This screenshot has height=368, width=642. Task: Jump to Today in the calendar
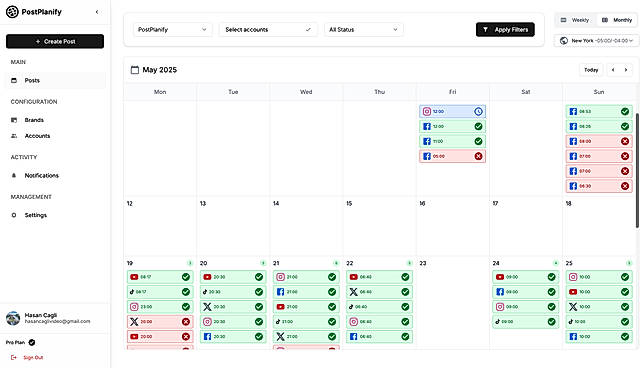[x=591, y=70]
